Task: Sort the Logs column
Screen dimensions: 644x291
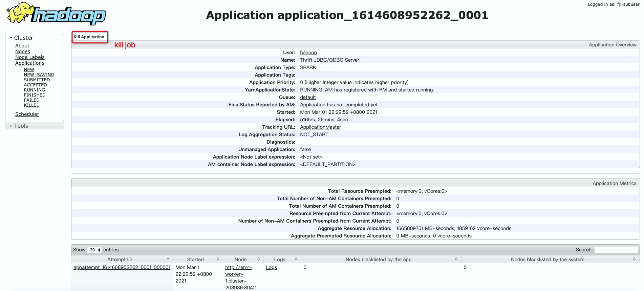Action: pos(296,259)
